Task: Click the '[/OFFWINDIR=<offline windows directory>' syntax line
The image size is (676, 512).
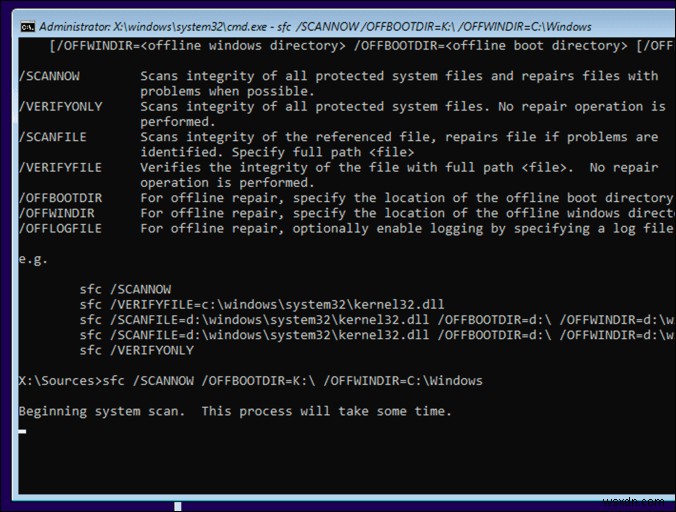Action: point(361,46)
